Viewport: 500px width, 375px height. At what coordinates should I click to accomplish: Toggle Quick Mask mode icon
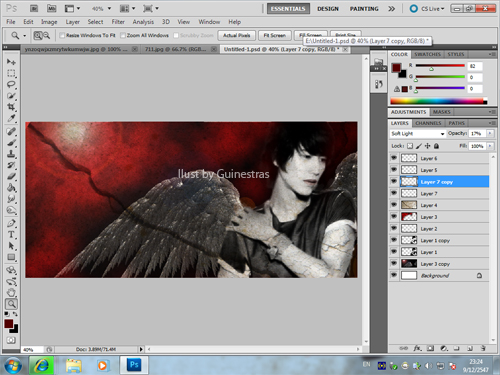(x=11, y=340)
